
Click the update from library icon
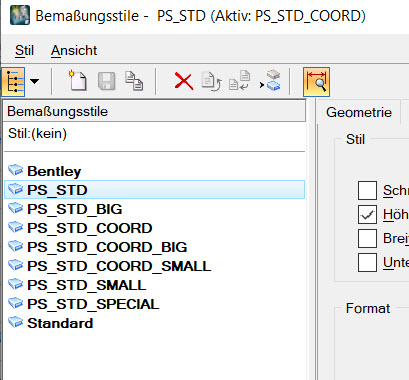click(x=270, y=80)
